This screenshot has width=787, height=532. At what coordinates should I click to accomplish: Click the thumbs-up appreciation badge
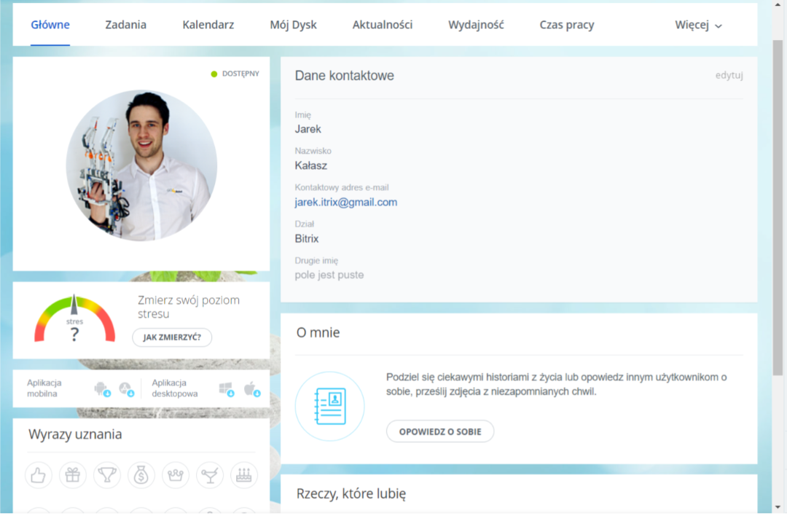(x=39, y=475)
